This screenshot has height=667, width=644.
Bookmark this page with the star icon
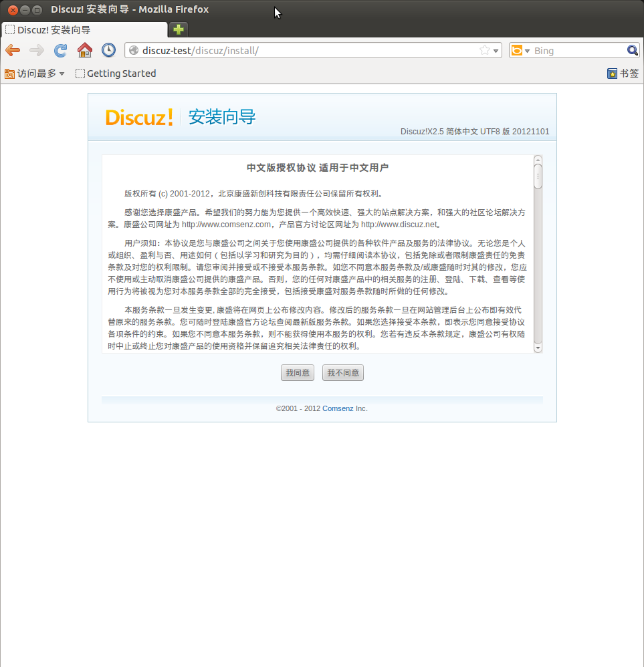click(x=484, y=50)
